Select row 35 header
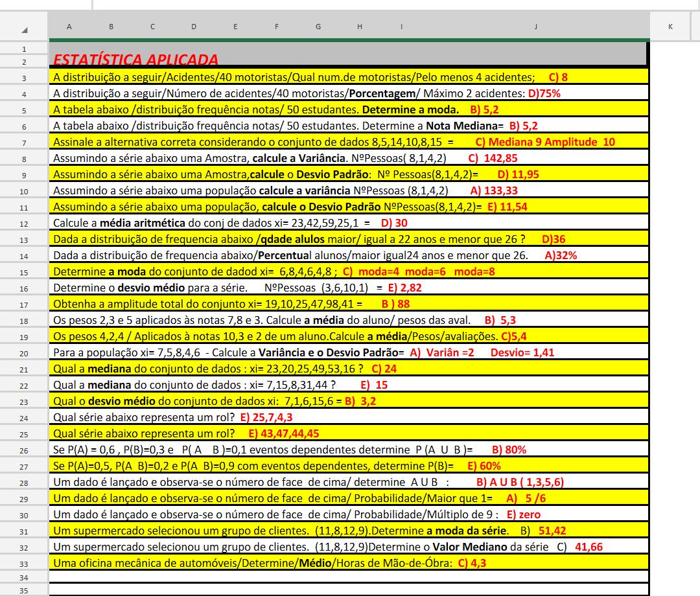The image size is (700, 596). (x=24, y=590)
